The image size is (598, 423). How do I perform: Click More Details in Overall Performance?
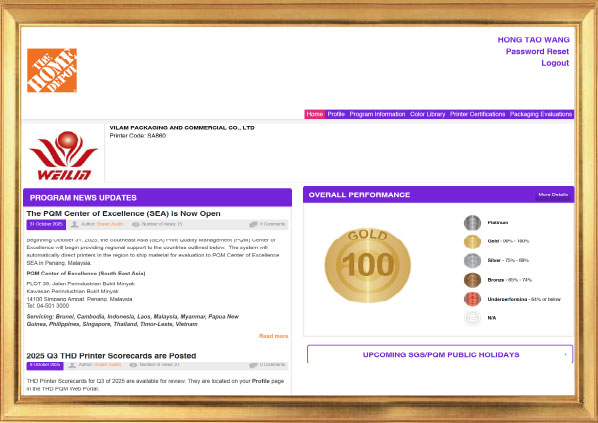553,195
